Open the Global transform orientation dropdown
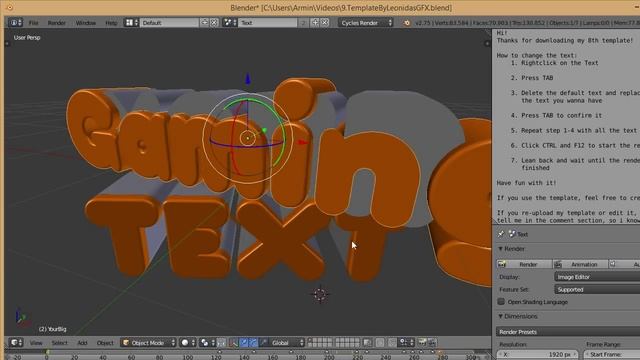This screenshot has width=640, height=360. 287,343
